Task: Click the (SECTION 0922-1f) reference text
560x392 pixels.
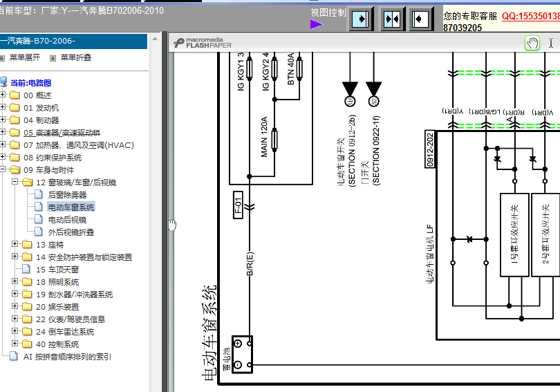Action: 375,150
